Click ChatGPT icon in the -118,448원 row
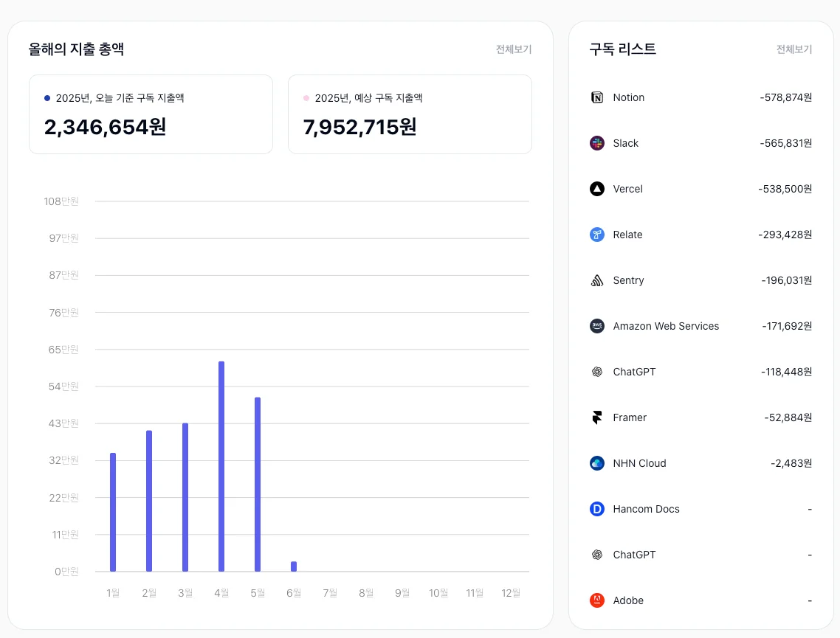Viewport: 840px width, 638px height. 597,372
